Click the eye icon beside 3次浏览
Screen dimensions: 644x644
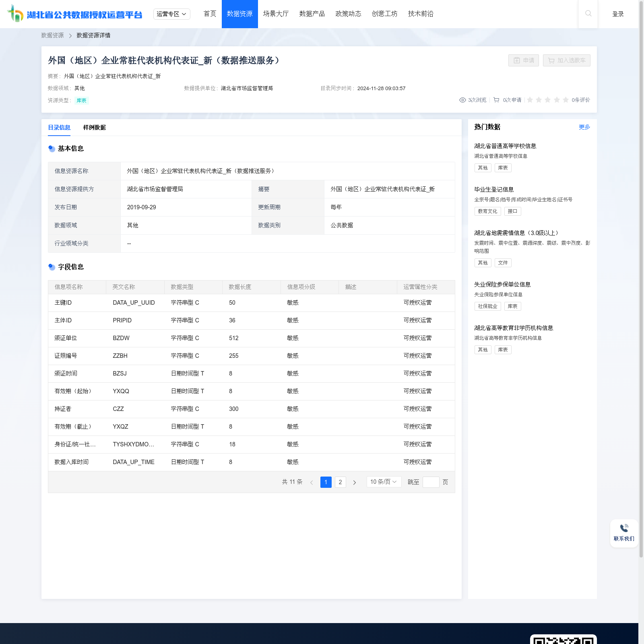(x=462, y=100)
